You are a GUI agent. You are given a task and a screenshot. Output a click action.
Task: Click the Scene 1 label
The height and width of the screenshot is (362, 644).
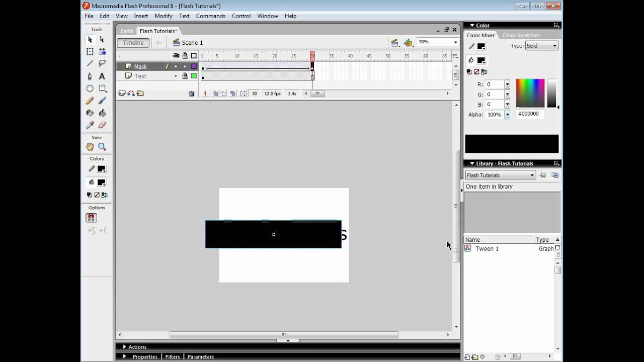click(192, 43)
